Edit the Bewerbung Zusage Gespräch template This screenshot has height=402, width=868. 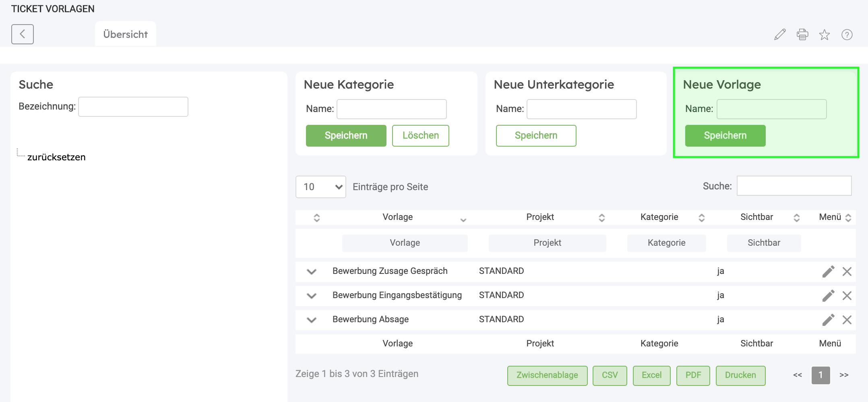click(828, 271)
